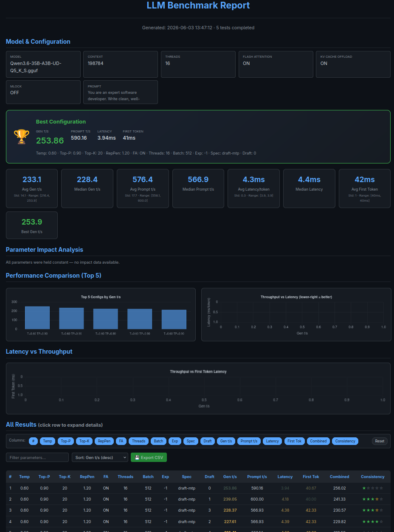
Task: Toggle the First Tok column chip
Action: tap(294, 441)
